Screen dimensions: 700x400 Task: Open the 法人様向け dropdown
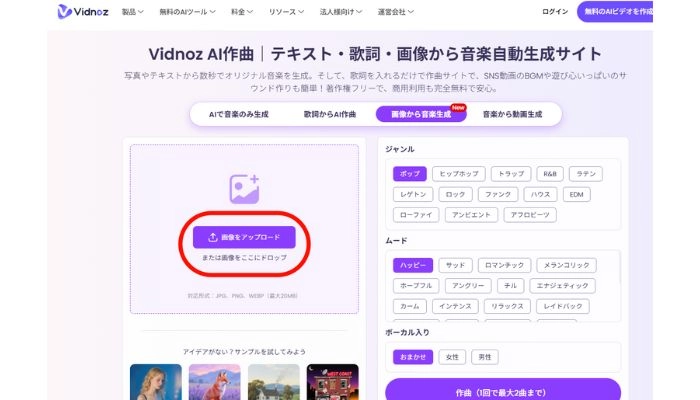click(341, 12)
